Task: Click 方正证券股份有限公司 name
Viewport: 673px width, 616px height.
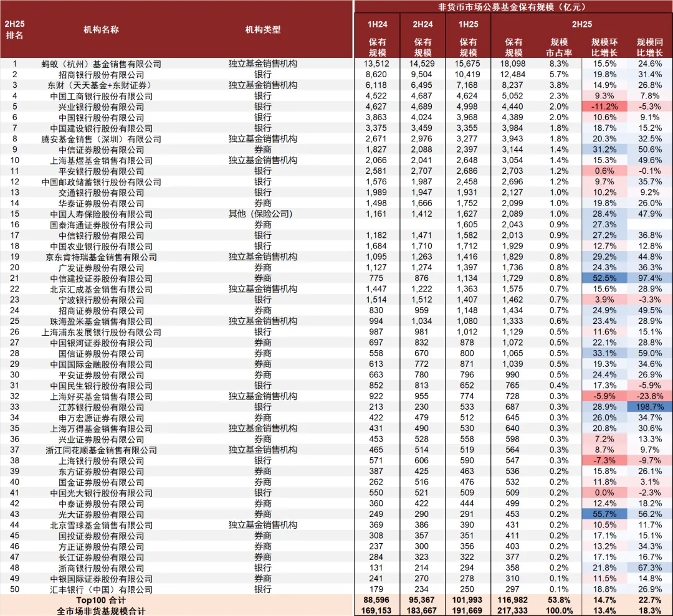Action: (102, 546)
